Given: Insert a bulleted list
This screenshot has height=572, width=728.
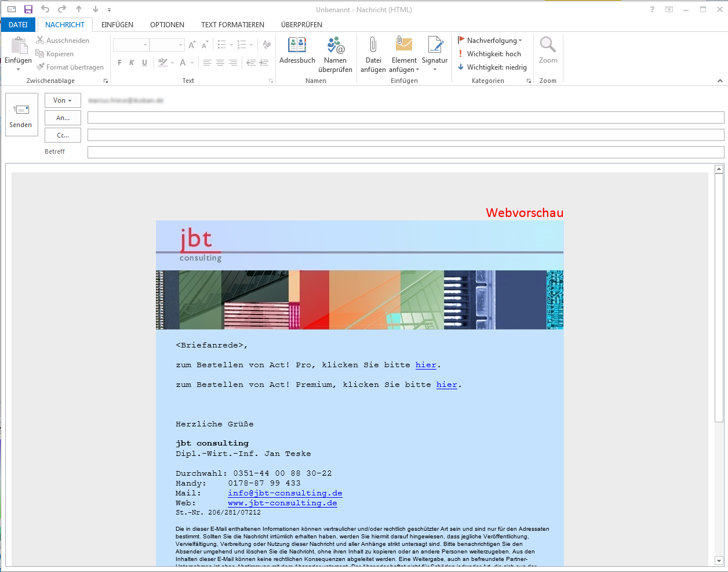Looking at the screenshot, I should click(x=221, y=45).
